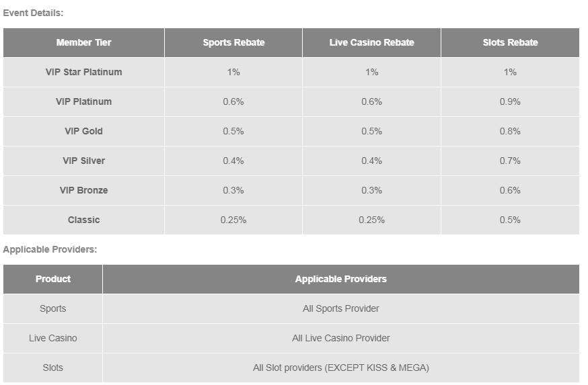588x385 pixels.
Task: Click the Live Casino Rebate header
Action: (371, 42)
